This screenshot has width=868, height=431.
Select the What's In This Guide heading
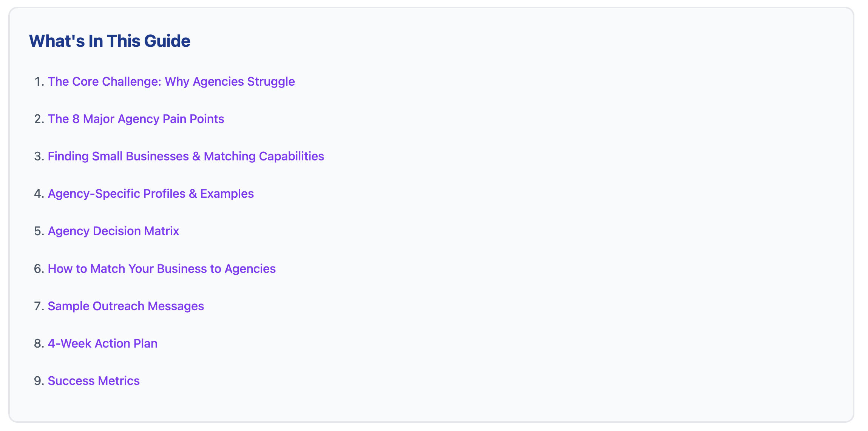coord(109,41)
